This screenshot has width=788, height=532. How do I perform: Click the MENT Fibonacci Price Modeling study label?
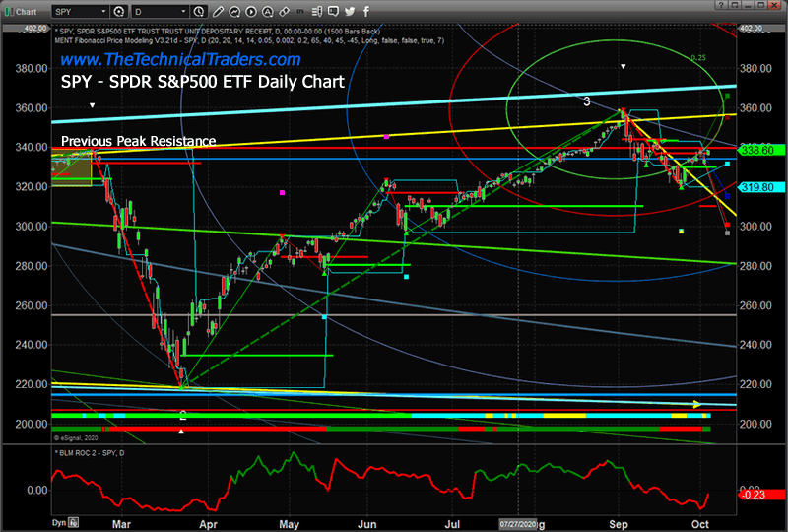coord(249,40)
